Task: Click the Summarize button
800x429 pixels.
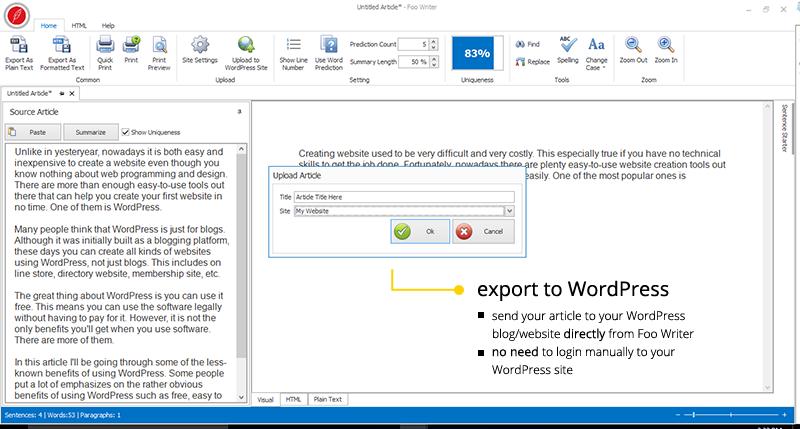Action: click(x=91, y=132)
